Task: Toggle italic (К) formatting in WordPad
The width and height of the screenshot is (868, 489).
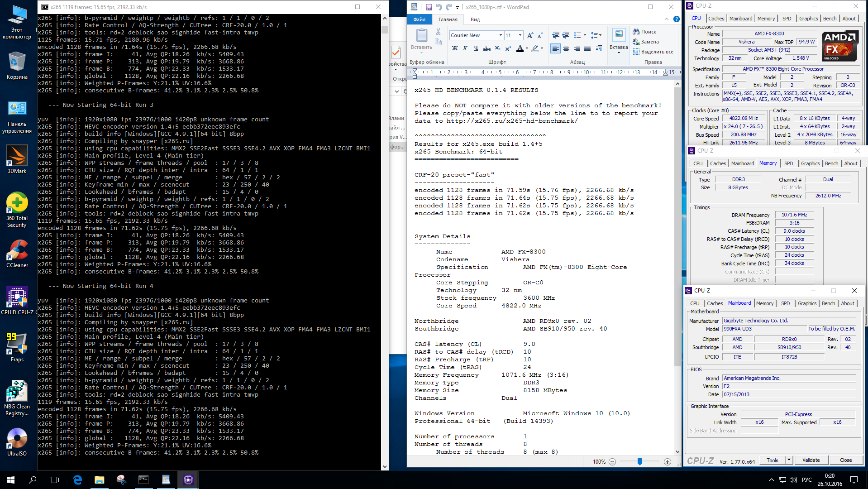Action: (x=465, y=48)
